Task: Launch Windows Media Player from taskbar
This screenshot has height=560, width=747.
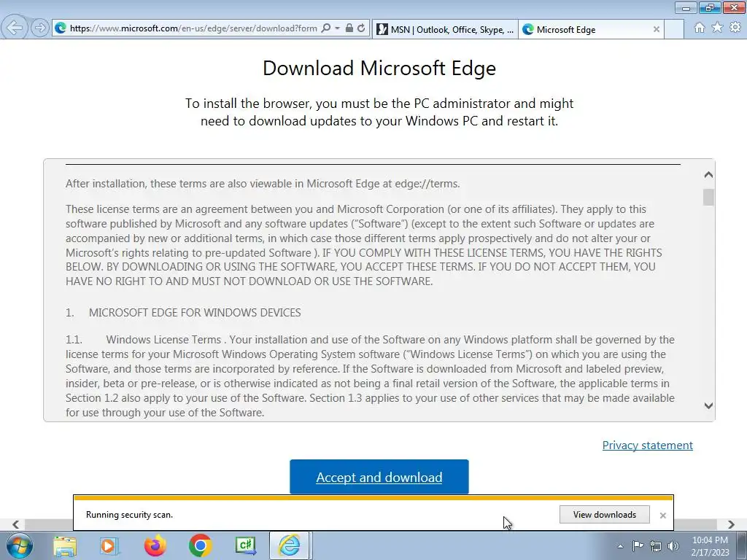Action: pyautogui.click(x=109, y=545)
